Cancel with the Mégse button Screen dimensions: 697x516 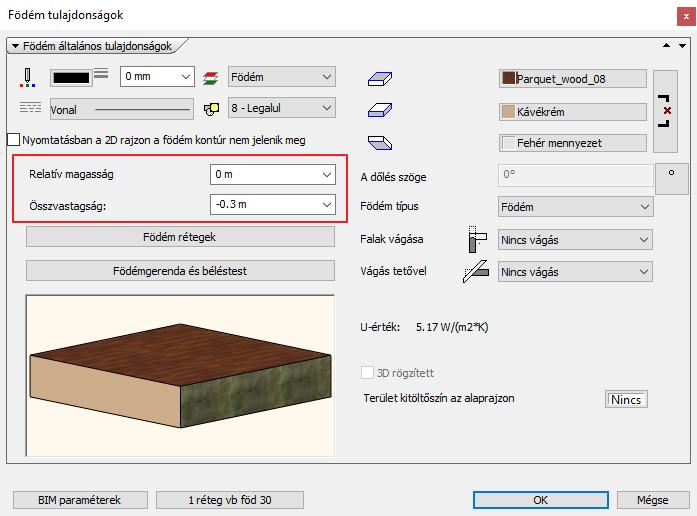[x=653, y=500]
